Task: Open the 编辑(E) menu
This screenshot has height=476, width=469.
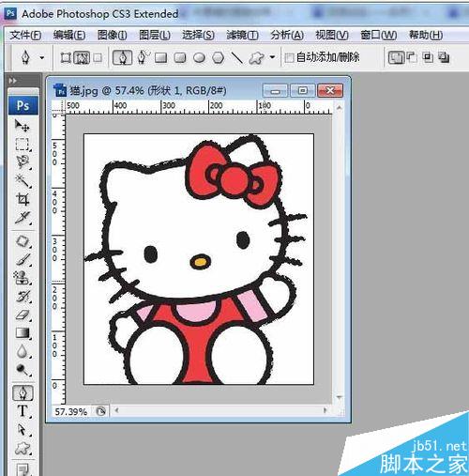Action: (69, 35)
